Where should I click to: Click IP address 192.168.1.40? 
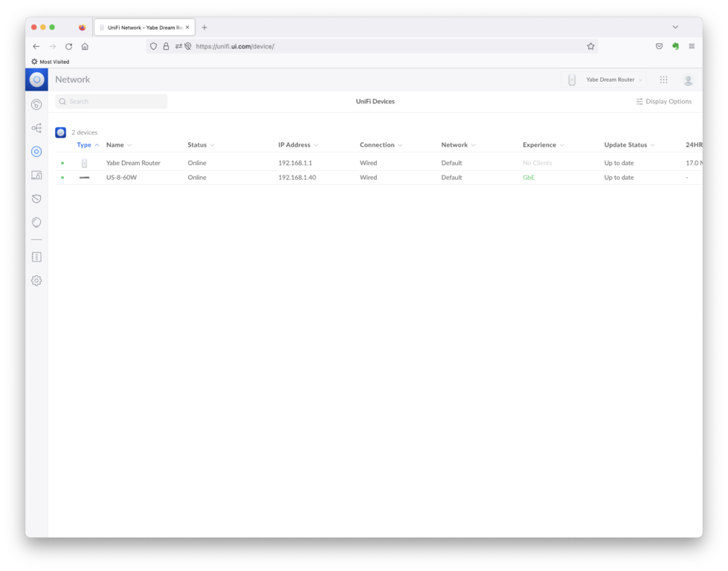point(297,178)
